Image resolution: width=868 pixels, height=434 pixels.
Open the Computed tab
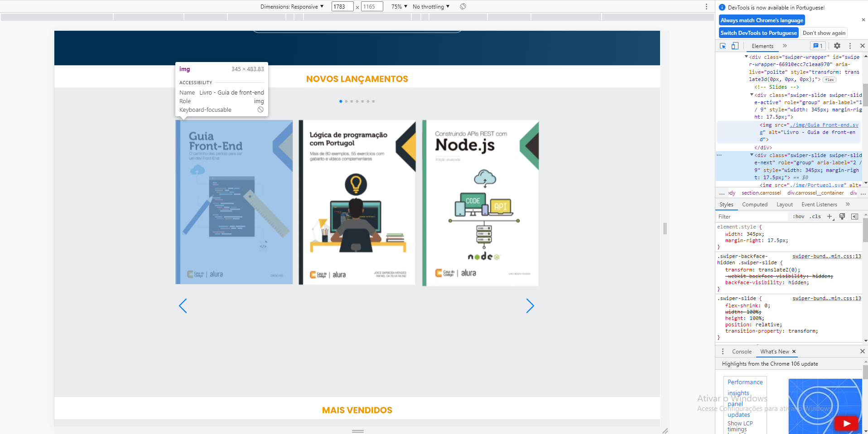[x=755, y=205]
